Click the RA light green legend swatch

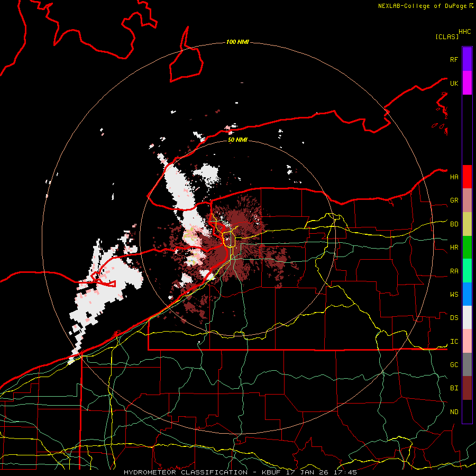coord(467,271)
